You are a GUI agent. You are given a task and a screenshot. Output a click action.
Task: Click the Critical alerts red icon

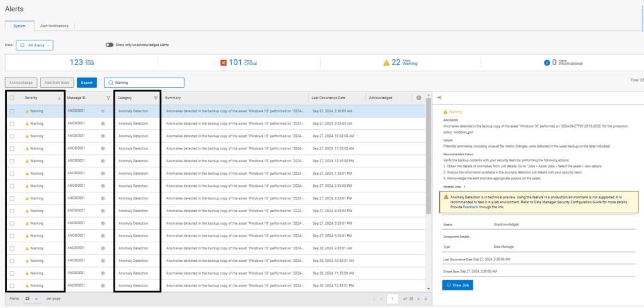[x=223, y=62]
